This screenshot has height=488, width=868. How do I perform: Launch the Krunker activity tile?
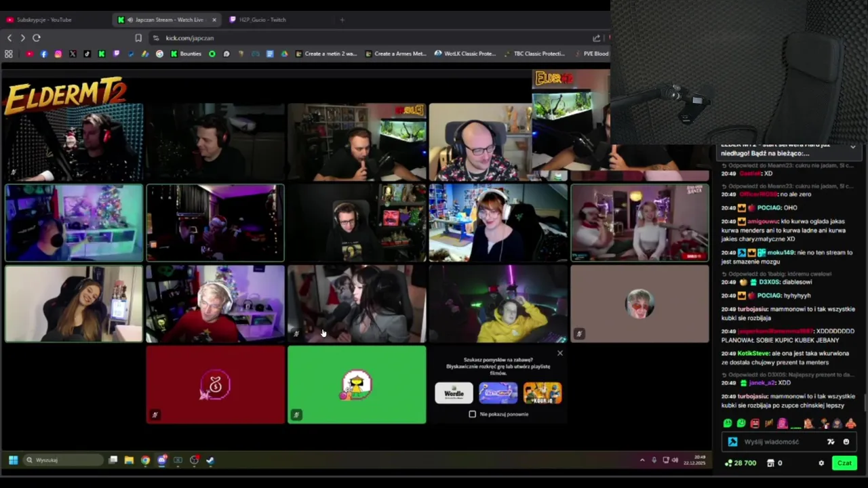[x=542, y=393]
